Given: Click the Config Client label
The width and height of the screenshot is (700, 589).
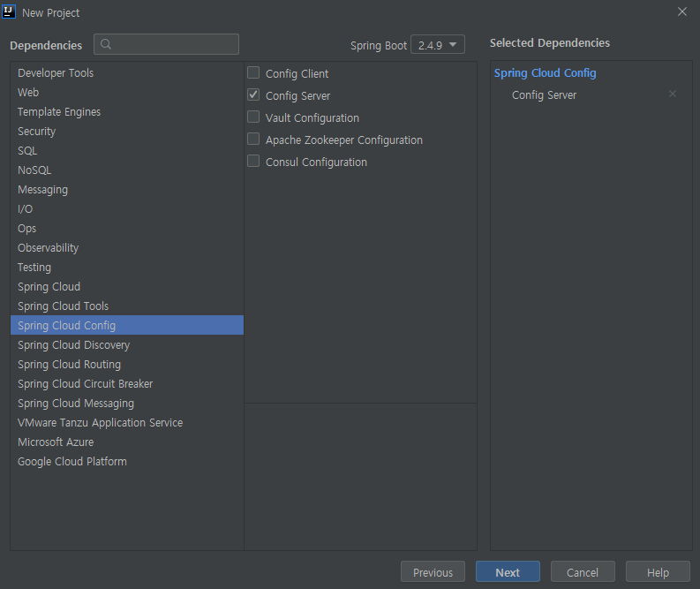Looking at the screenshot, I should [297, 73].
